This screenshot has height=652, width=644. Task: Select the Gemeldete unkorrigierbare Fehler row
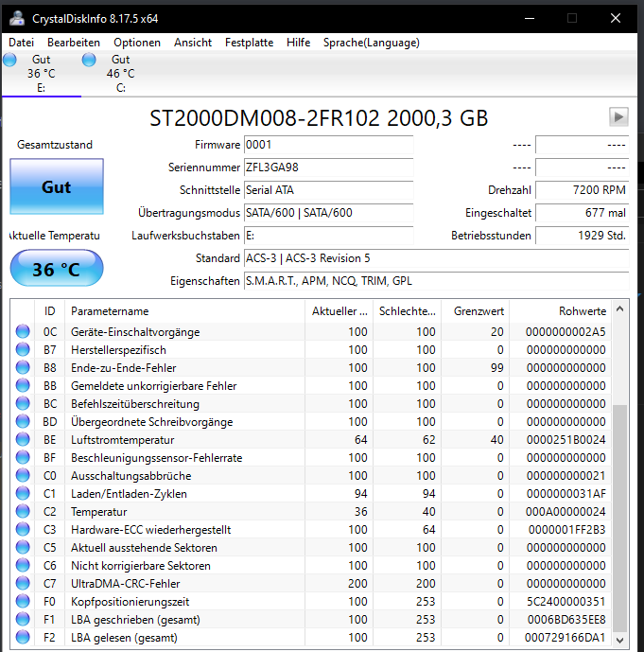pos(311,385)
